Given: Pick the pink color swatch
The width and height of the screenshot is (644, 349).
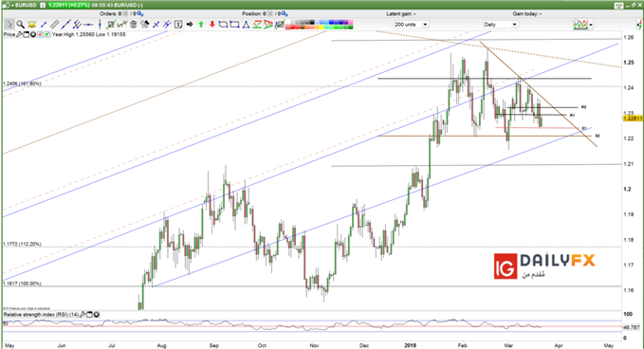Looking at the screenshot, I should [x=351, y=22].
